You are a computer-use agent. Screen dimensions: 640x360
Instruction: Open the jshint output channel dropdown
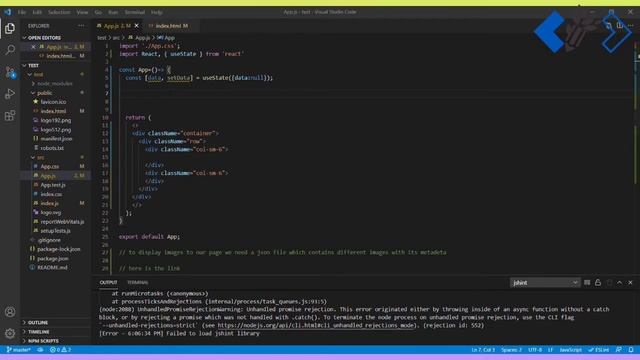(x=544, y=282)
